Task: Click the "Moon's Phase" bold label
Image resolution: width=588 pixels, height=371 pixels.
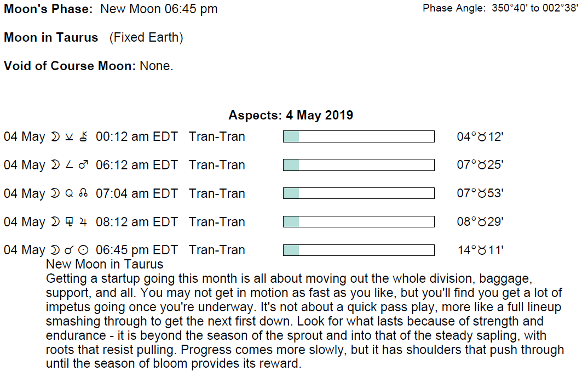Action: pos(48,9)
